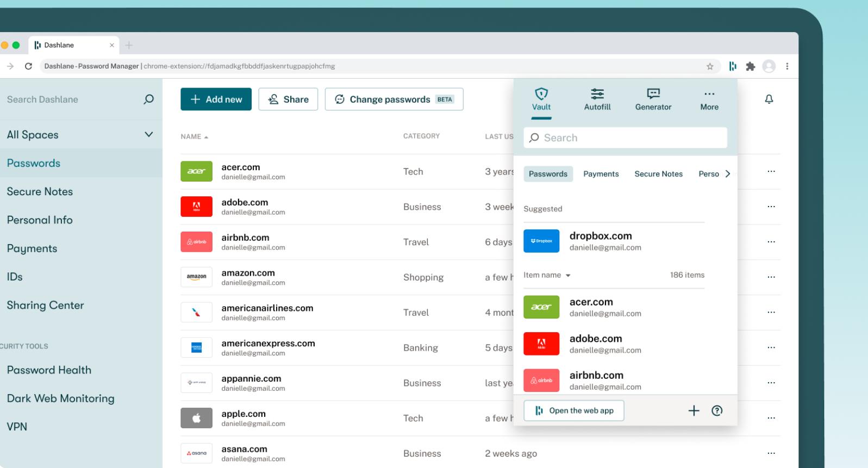868x468 pixels.
Task: Switch to the Vault tab in popup
Action: click(x=541, y=99)
